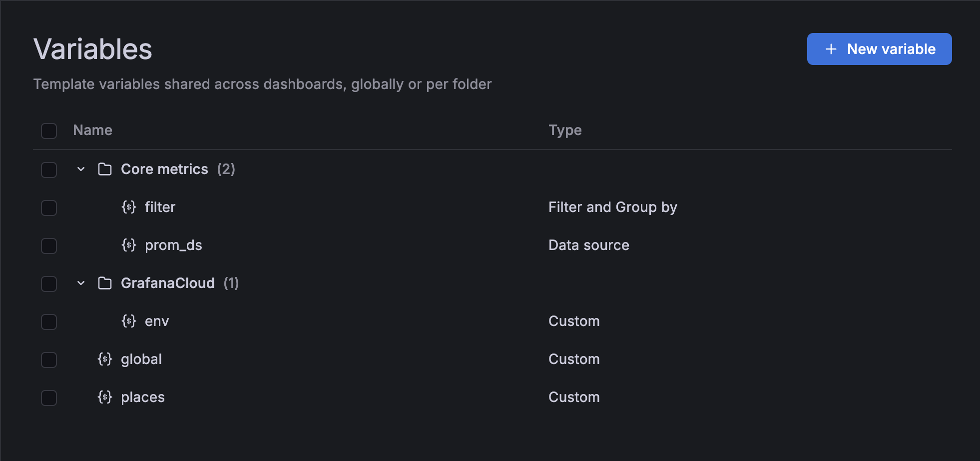This screenshot has height=461, width=980.
Task: Click the (2) count beside Core metrics
Action: (x=226, y=169)
